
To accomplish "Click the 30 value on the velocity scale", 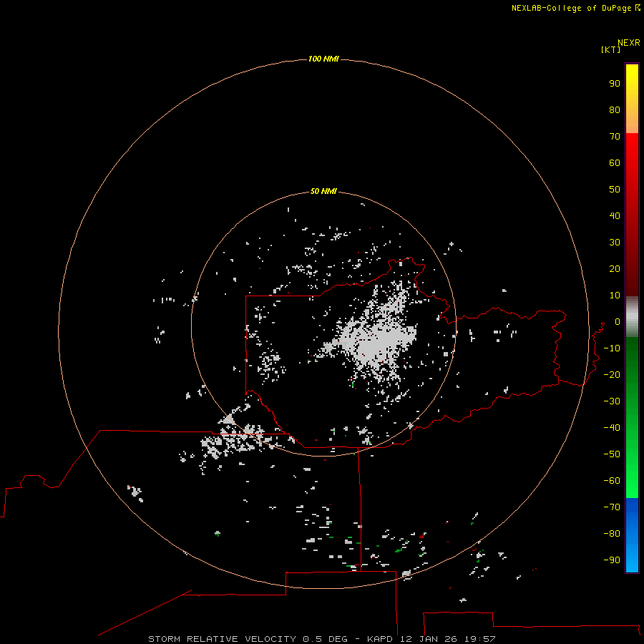I will 615,243.
